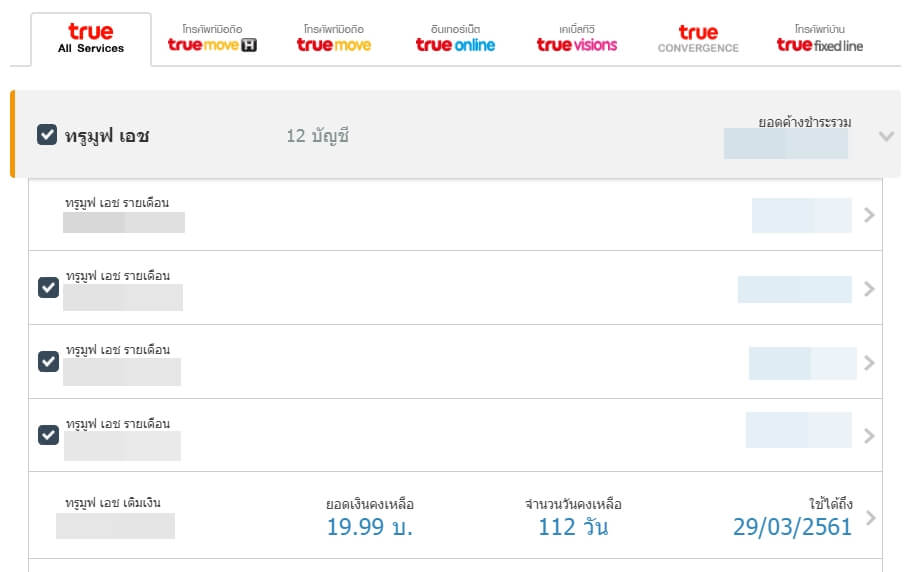Uncheck the second ทรูมูฟ เอช รายเดือน account checkbox
The height and width of the screenshot is (572, 915).
tap(48, 287)
